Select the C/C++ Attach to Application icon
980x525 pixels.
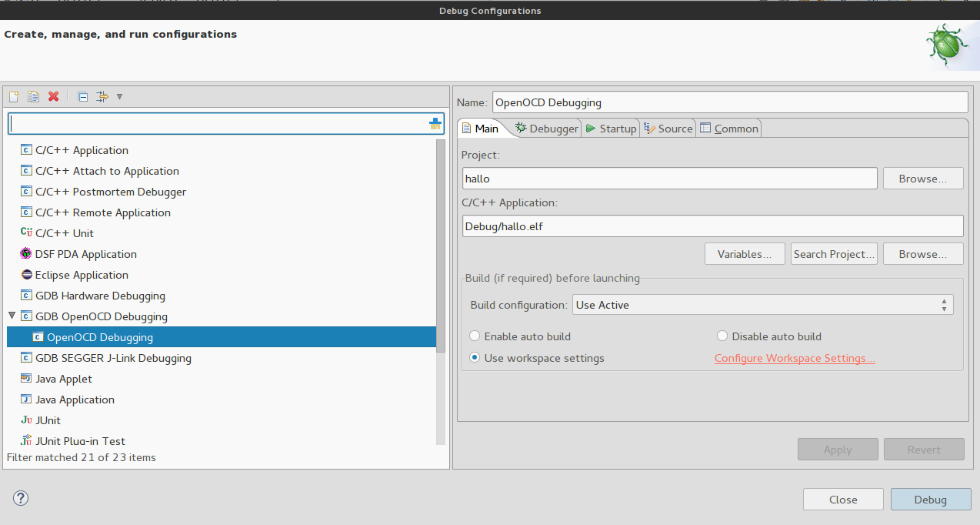(26, 171)
